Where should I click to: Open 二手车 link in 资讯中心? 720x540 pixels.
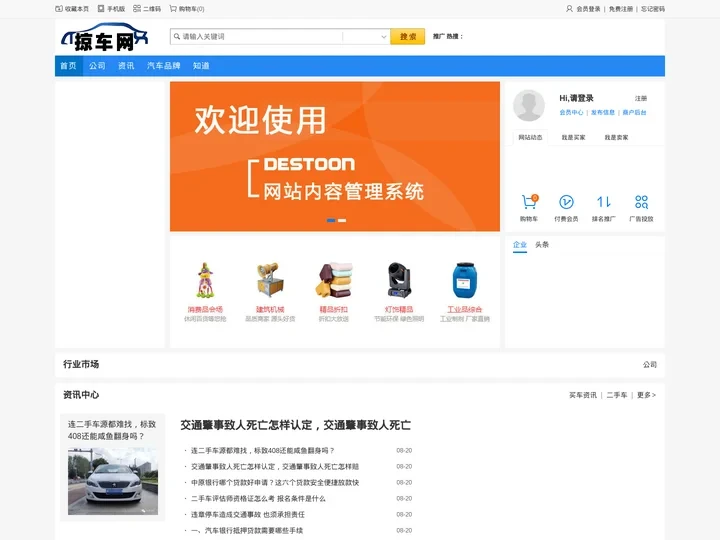[x=617, y=395]
